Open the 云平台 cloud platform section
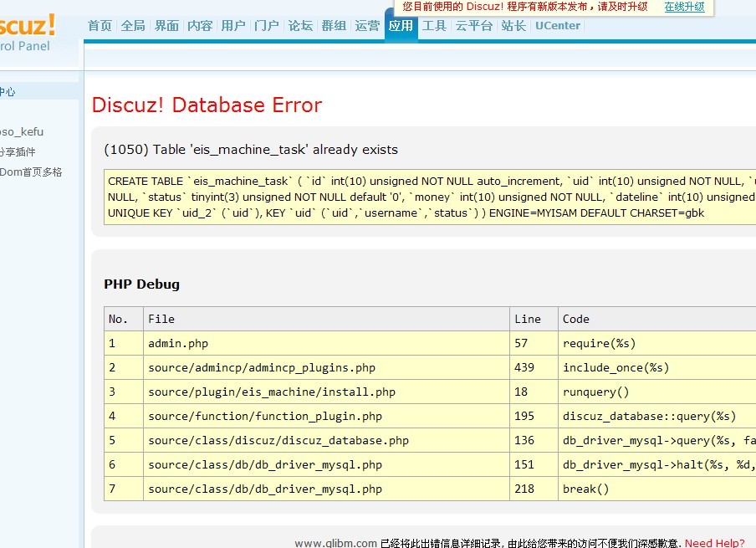Screen dimensions: 756x548 (x=473, y=25)
